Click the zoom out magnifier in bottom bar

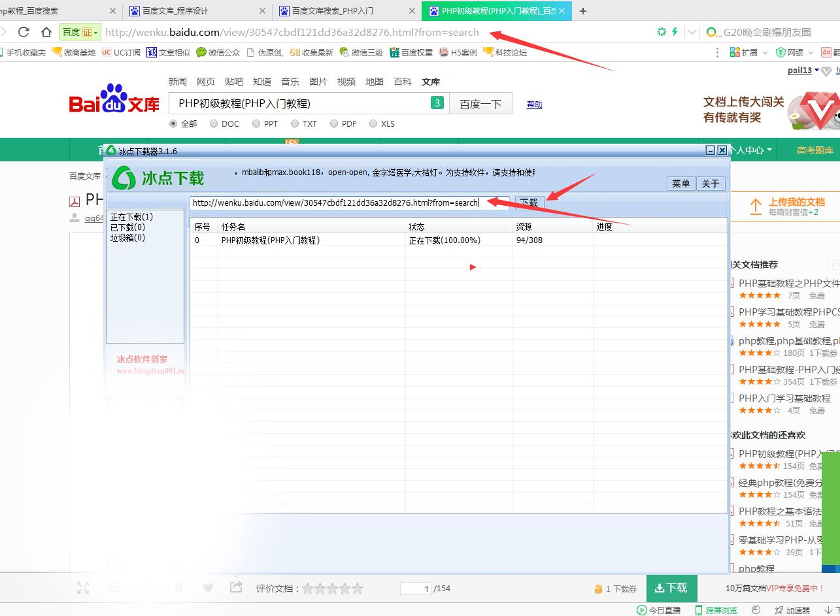(115, 588)
